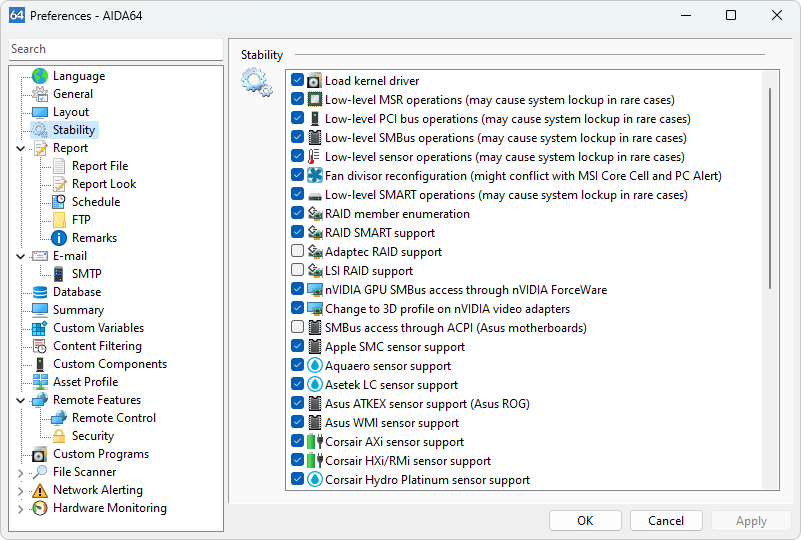Expand the Hardware Monitoring tree node
The width and height of the screenshot is (801, 540).
[20, 509]
